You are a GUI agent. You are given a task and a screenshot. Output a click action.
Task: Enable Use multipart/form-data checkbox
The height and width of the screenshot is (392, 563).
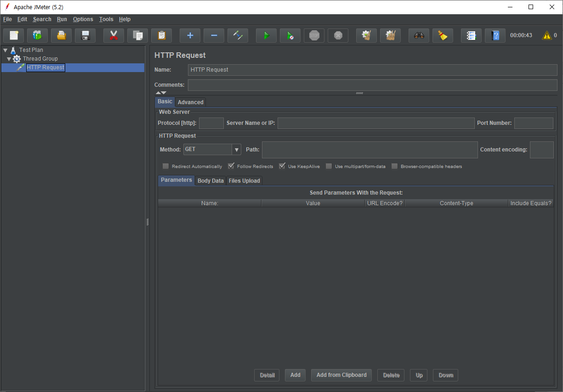(x=329, y=166)
